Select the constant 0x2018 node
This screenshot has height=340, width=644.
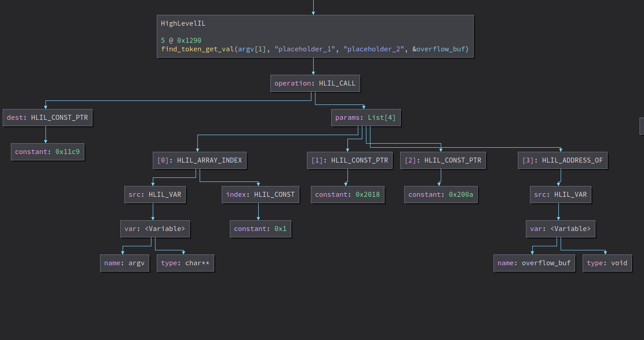pos(347,195)
